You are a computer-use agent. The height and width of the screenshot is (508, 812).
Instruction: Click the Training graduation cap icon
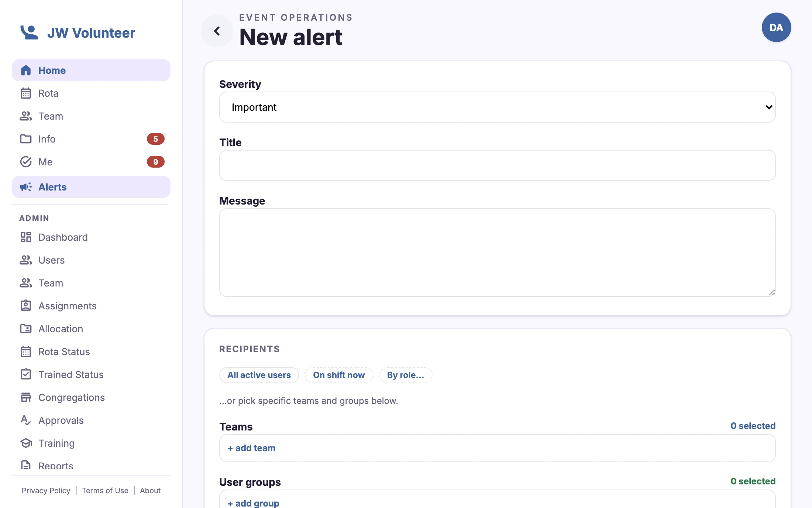click(26, 443)
